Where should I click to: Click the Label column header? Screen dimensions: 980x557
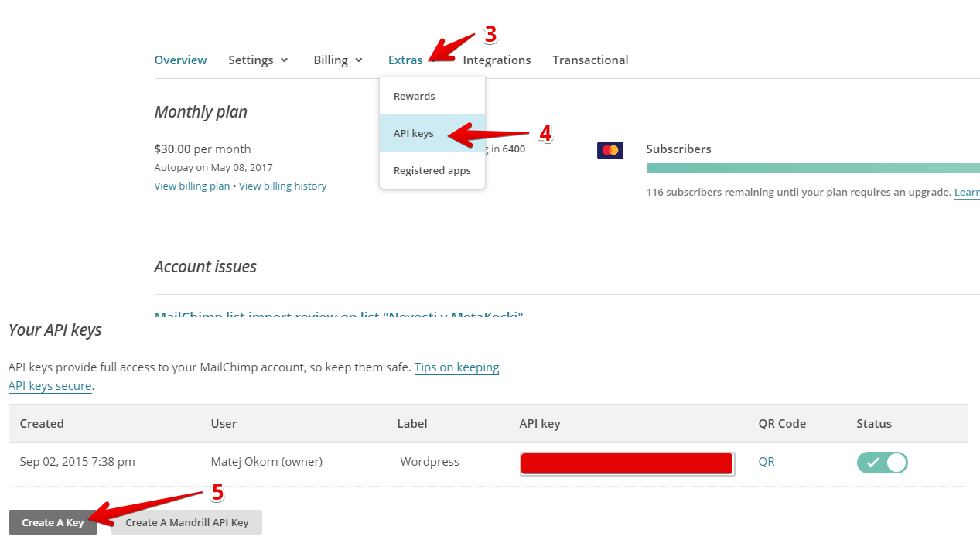coord(412,423)
